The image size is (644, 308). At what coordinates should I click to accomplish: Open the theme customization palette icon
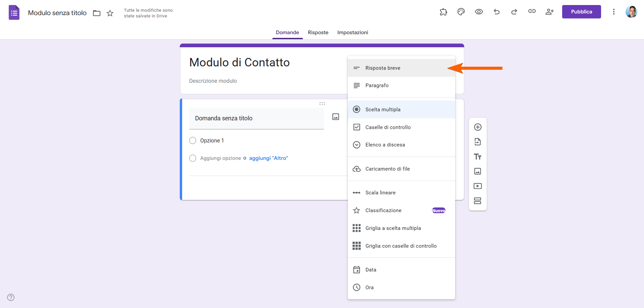pyautogui.click(x=461, y=12)
